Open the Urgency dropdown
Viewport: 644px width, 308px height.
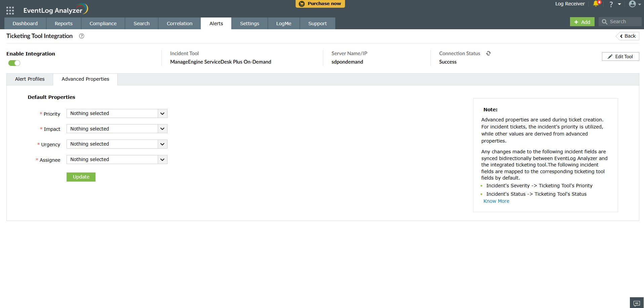pyautogui.click(x=162, y=144)
